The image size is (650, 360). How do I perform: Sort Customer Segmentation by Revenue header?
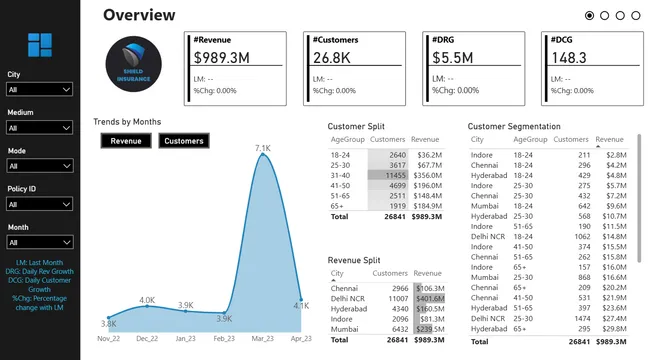click(x=609, y=139)
